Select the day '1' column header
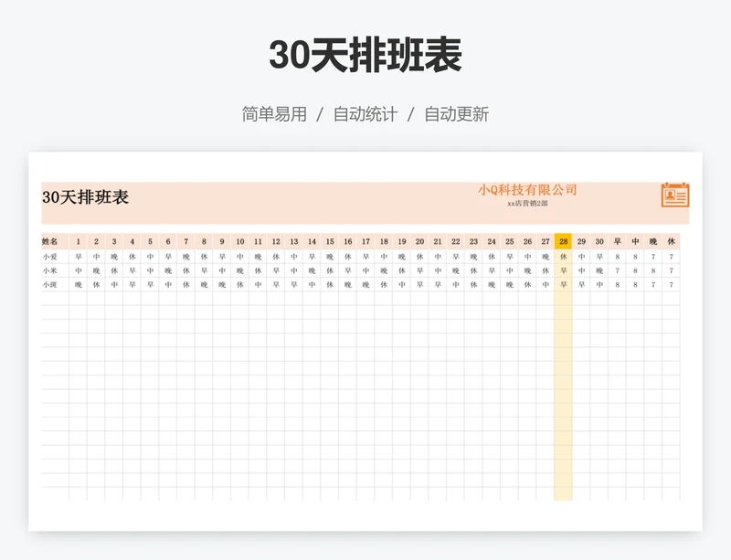 click(79, 241)
